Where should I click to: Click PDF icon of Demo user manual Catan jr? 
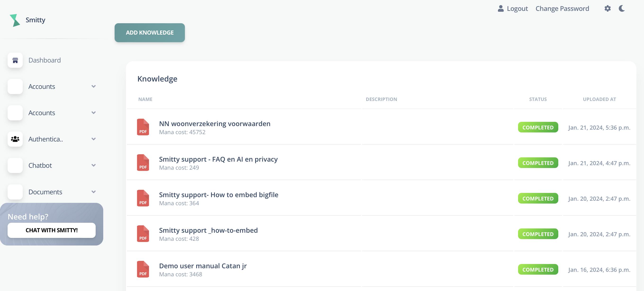[143, 269]
